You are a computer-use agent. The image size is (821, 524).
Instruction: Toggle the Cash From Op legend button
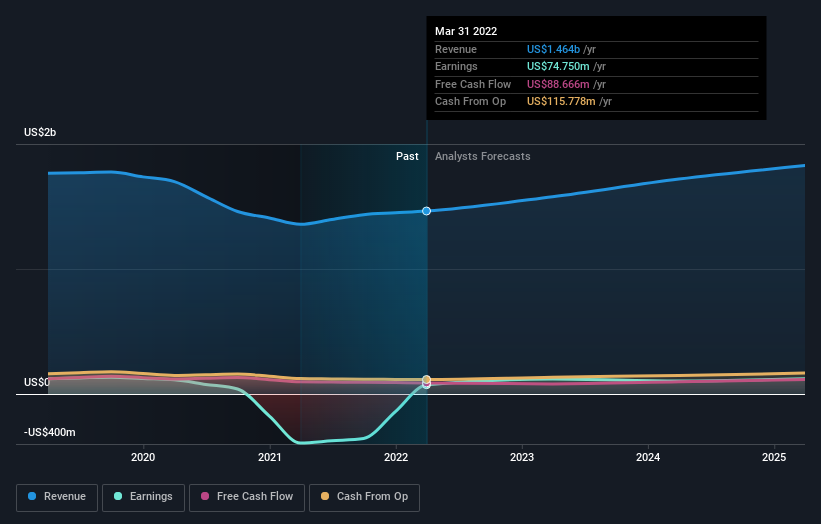click(364, 497)
